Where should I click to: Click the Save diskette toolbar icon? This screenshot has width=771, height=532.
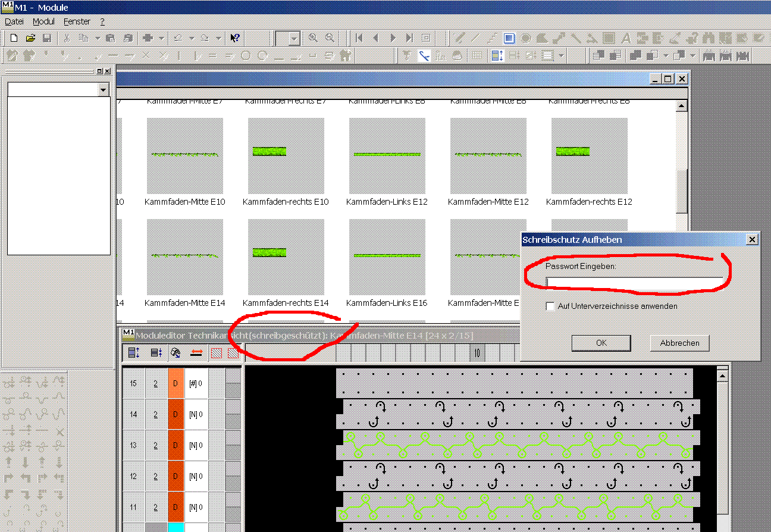click(47, 38)
